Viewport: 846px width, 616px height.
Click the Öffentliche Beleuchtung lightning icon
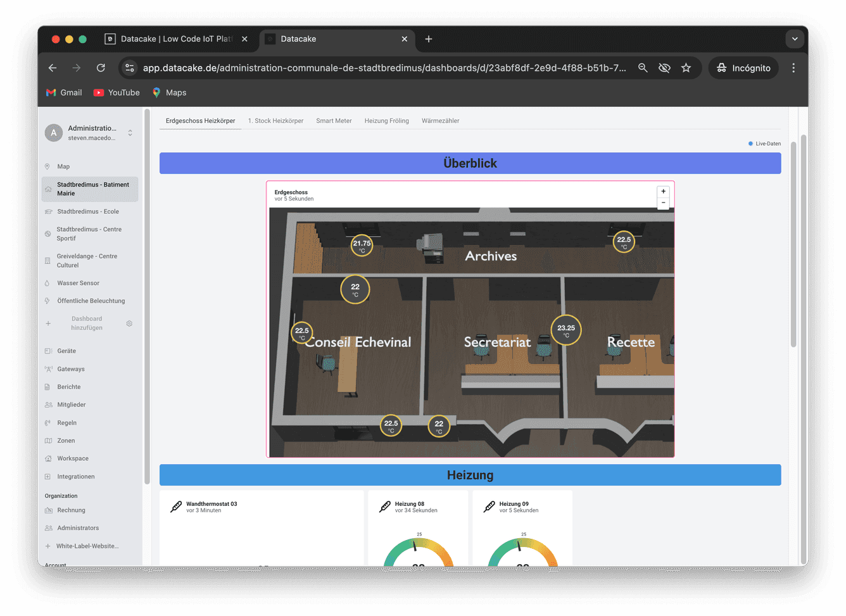[x=47, y=301]
